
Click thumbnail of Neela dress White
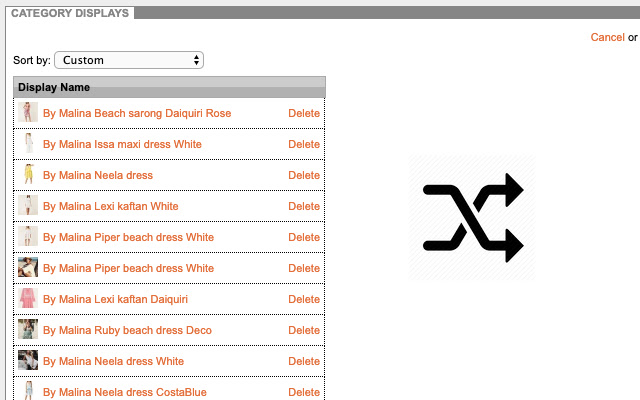tap(28, 360)
